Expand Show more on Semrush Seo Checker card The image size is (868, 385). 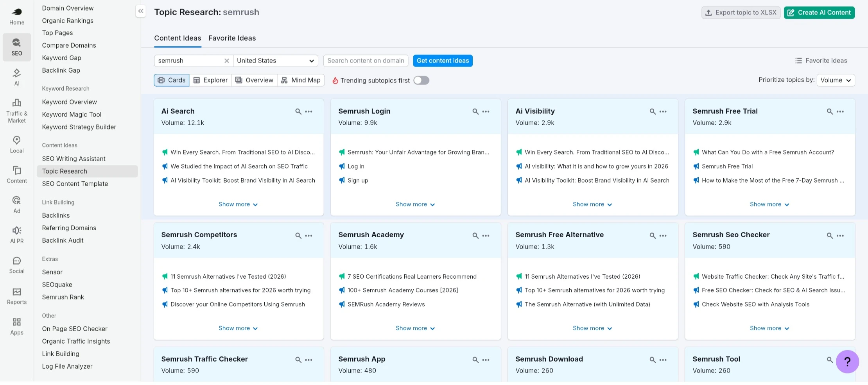[769, 328]
